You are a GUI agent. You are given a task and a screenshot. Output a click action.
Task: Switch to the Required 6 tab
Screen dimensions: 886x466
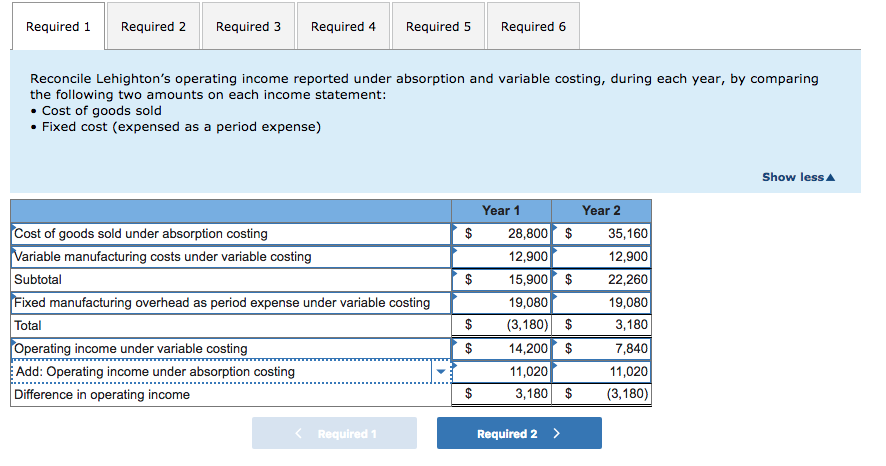533,27
